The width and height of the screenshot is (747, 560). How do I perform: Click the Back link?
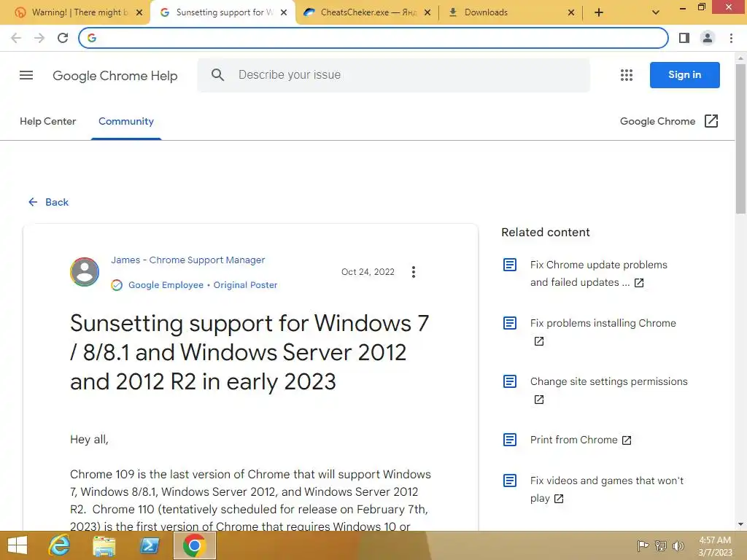coord(49,202)
